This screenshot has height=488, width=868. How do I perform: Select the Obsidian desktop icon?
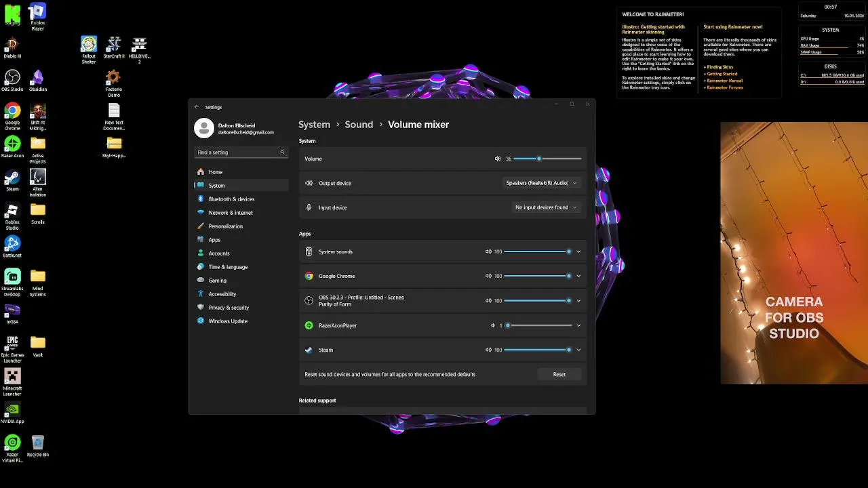38,81
